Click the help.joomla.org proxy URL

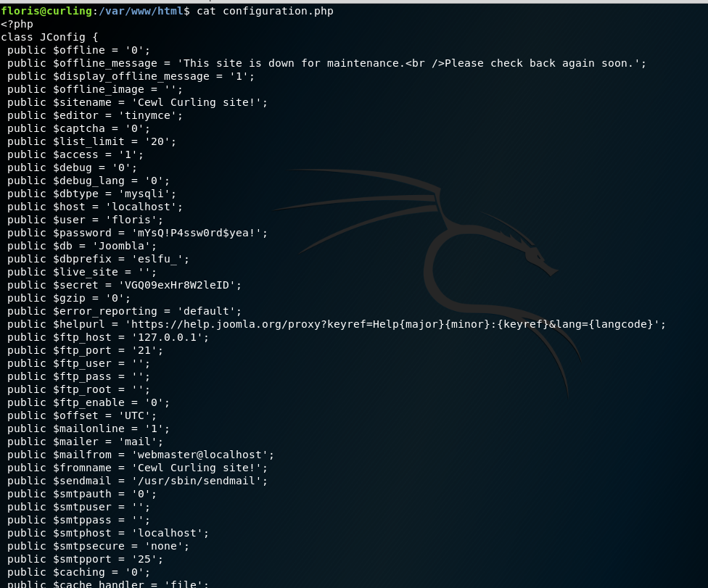click(395, 324)
